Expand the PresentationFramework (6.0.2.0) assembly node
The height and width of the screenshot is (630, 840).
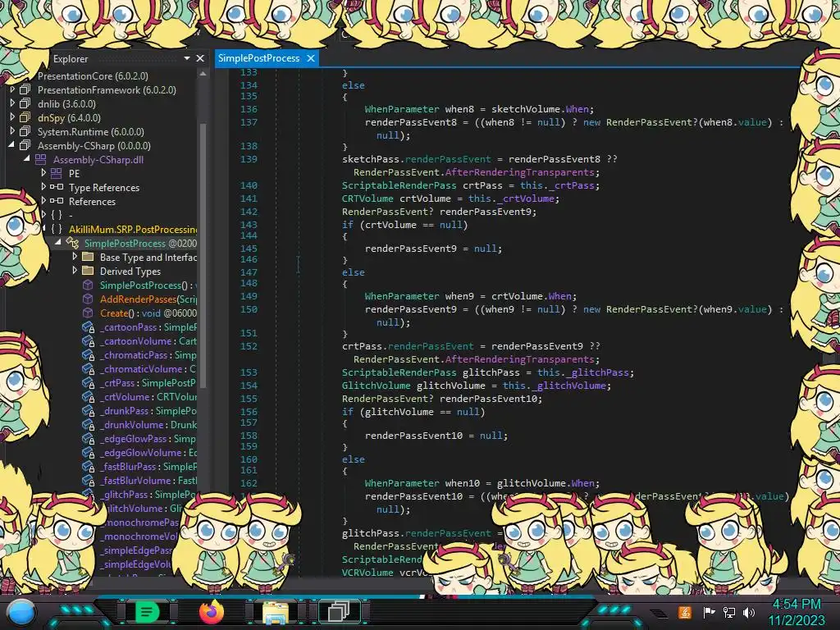pos(12,89)
